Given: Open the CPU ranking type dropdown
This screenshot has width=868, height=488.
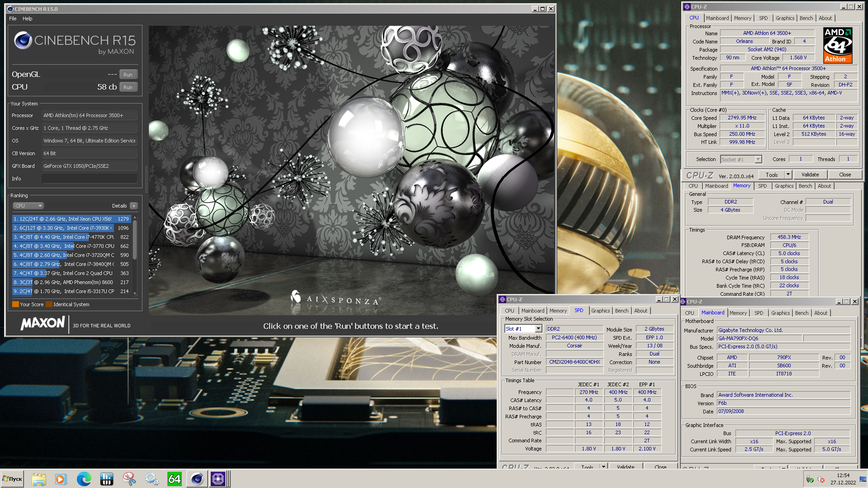Looking at the screenshot, I should tap(28, 206).
